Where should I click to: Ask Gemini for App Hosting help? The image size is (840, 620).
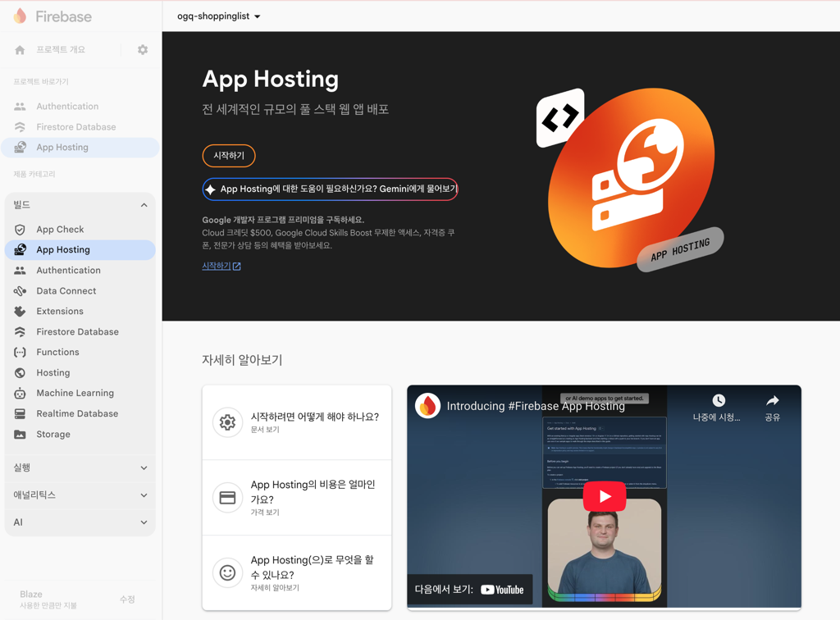331,189
